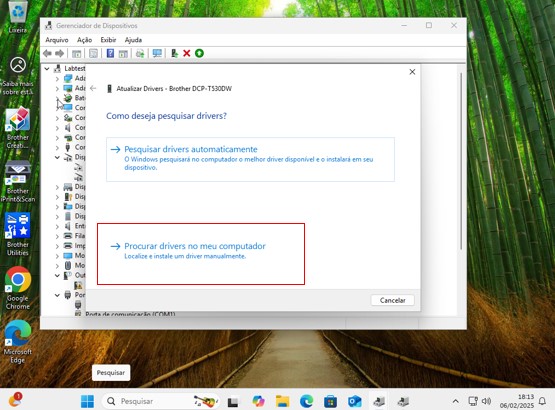Open notification bell in system tray
Image resolution: width=555 pixels, height=410 pixels.
tap(542, 401)
